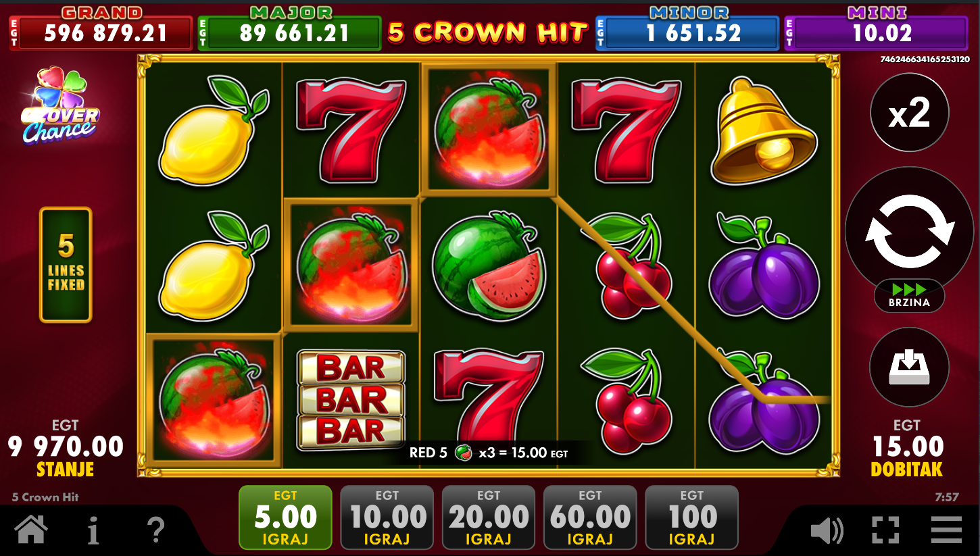Select the 10.00 EGT bet button
Screen dimensions: 980x556
pos(387,517)
